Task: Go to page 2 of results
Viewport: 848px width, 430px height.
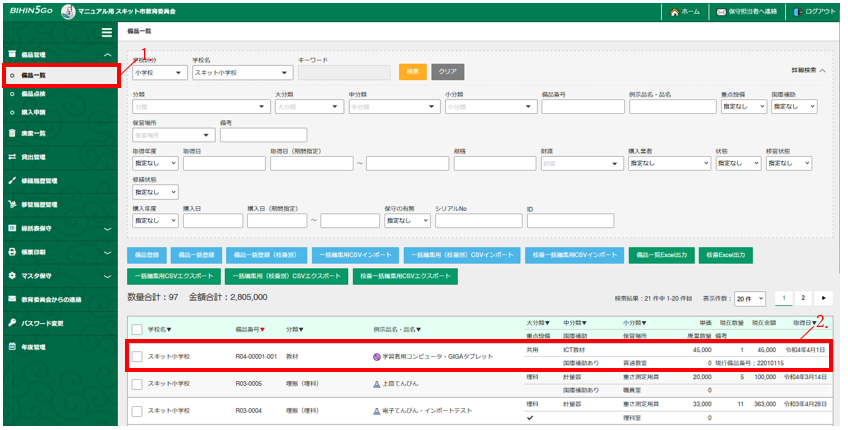Action: 802,298
